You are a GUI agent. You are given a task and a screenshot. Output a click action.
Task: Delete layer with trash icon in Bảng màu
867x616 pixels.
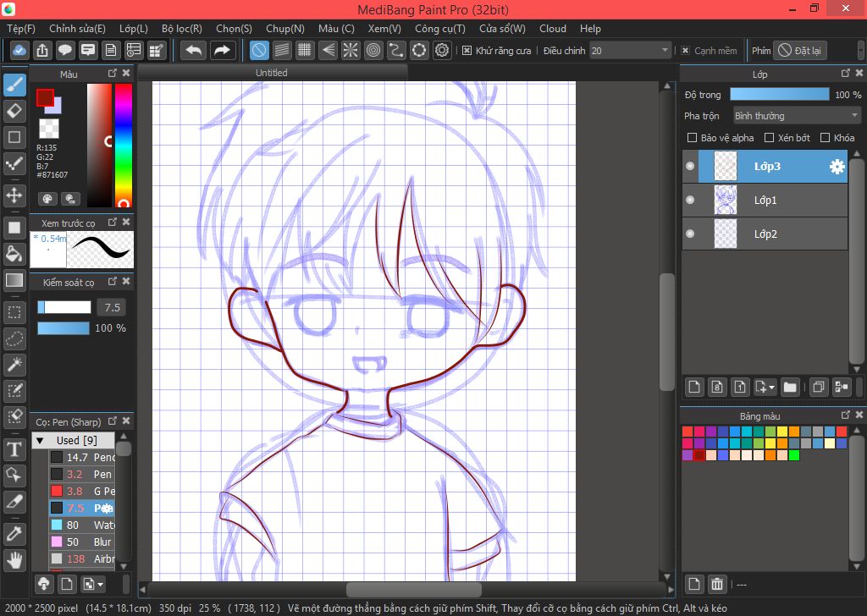tap(717, 584)
